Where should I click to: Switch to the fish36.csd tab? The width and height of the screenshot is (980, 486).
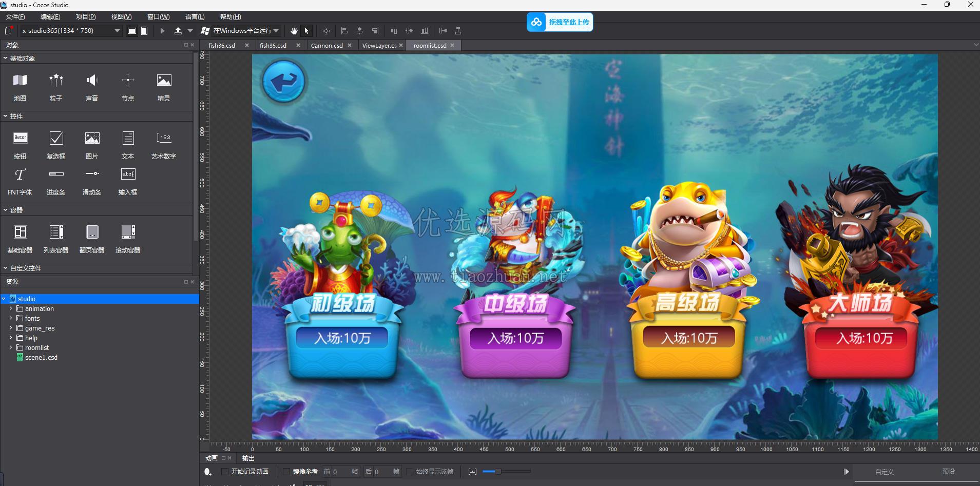click(222, 46)
